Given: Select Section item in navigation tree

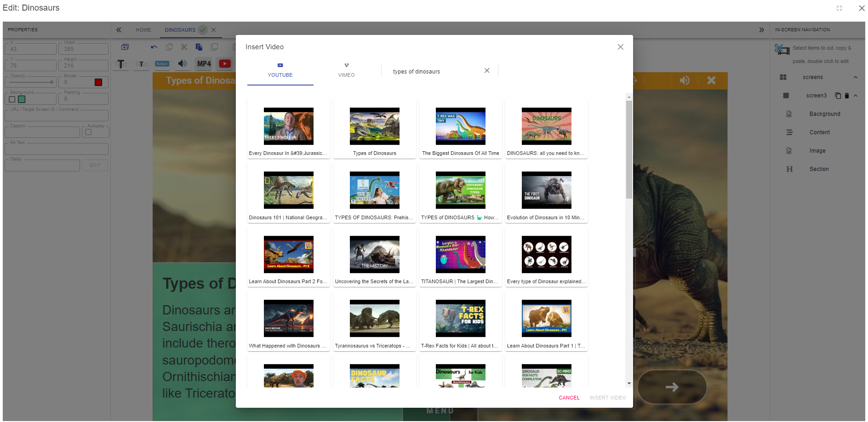Looking at the screenshot, I should 819,169.
